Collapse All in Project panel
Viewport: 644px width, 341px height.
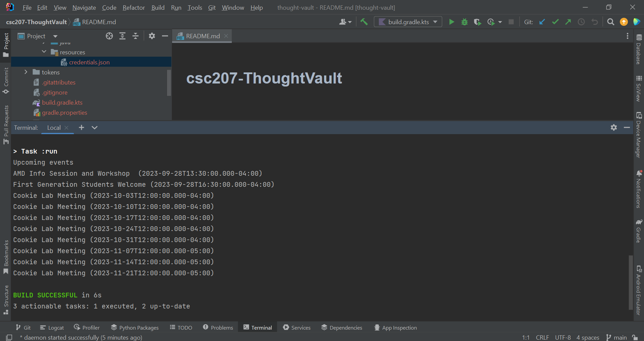136,36
